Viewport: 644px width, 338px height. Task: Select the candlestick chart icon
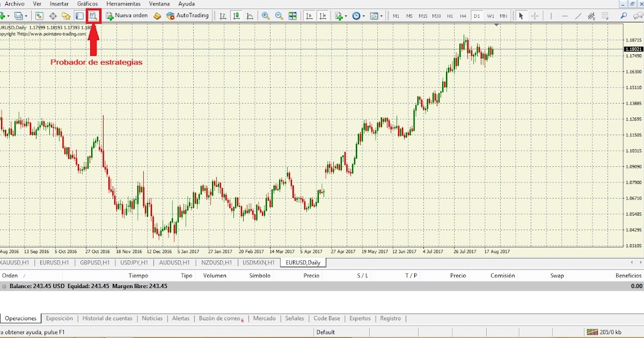[237, 16]
